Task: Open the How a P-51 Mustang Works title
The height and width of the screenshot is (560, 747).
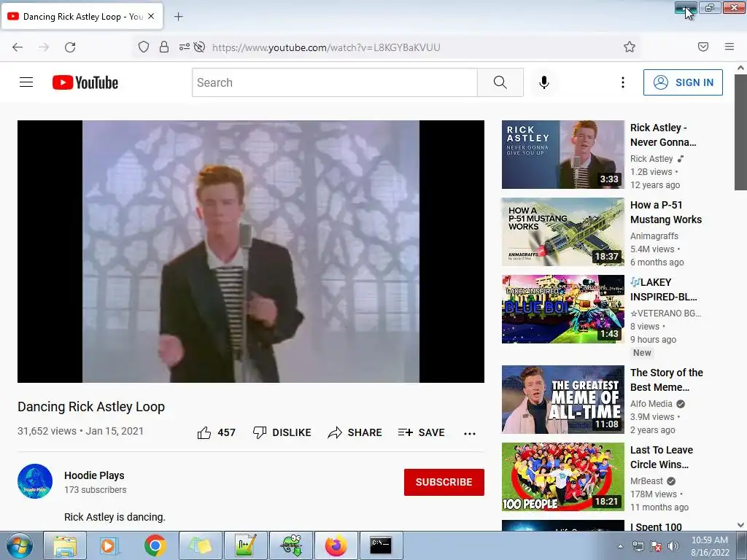Action: pyautogui.click(x=665, y=212)
